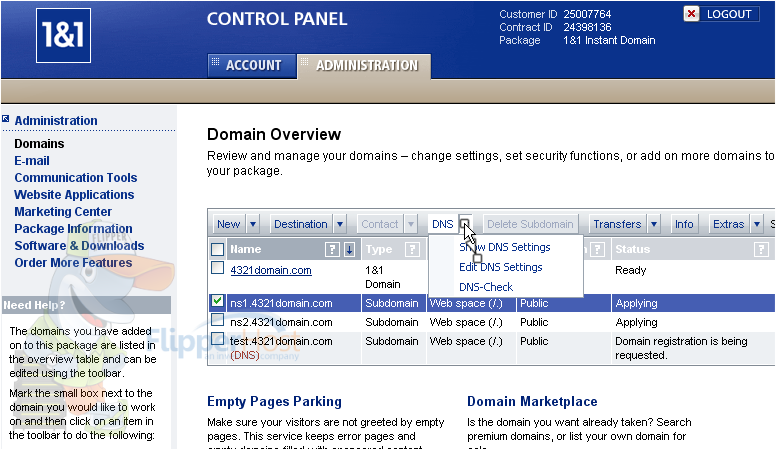Click the red X logout icon

[691, 14]
